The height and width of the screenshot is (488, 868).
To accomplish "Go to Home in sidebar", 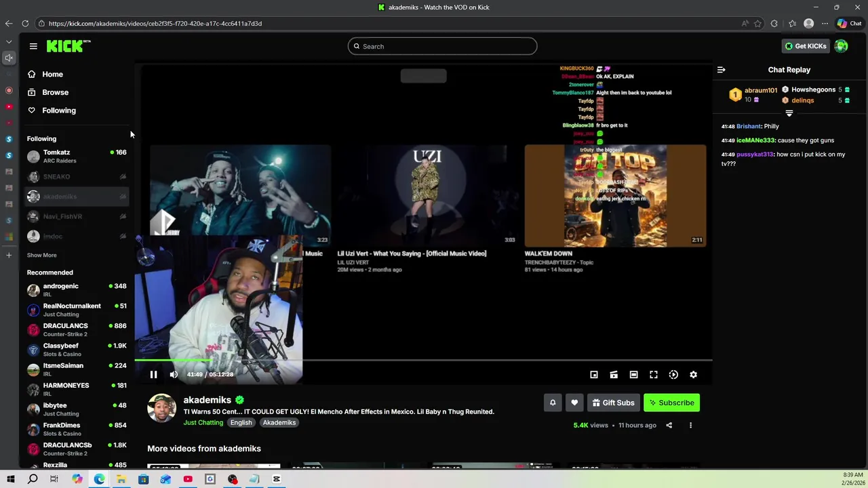I will tap(45, 74).
